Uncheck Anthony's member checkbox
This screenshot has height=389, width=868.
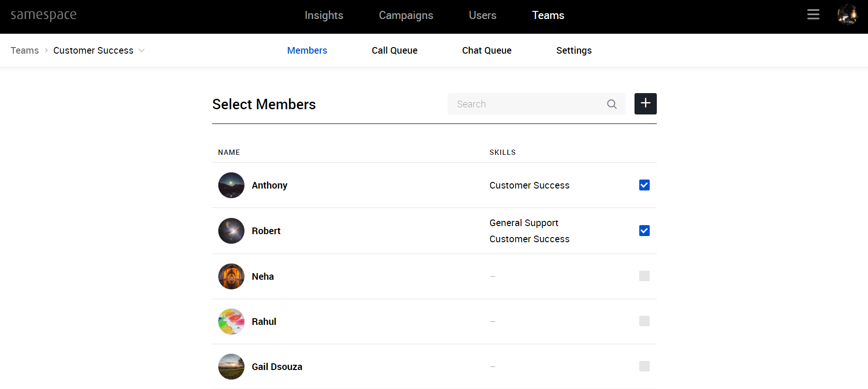[644, 185]
